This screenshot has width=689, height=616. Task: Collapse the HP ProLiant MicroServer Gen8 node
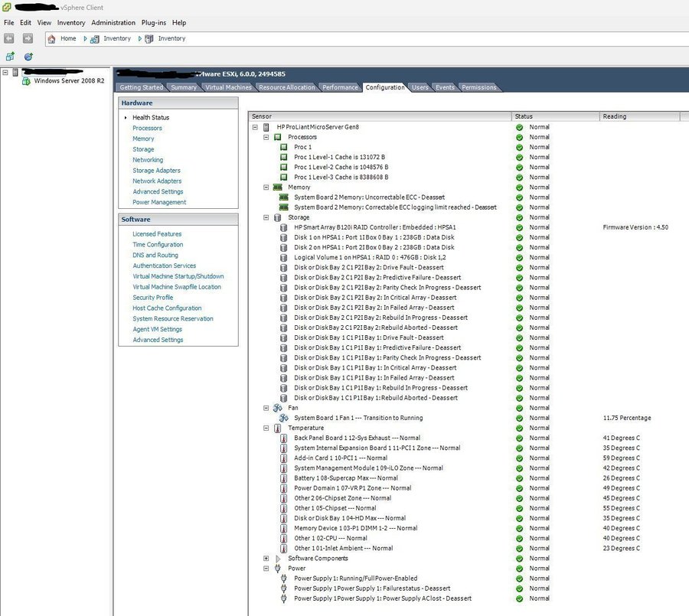coord(255,127)
